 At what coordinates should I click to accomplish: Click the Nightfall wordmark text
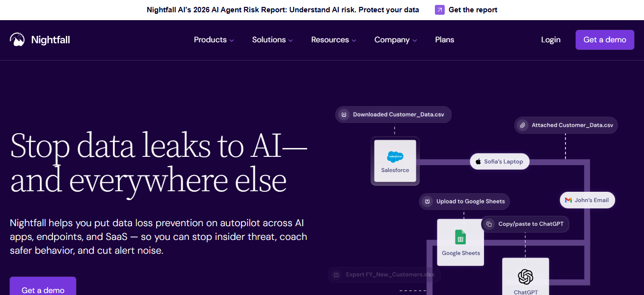tap(51, 40)
